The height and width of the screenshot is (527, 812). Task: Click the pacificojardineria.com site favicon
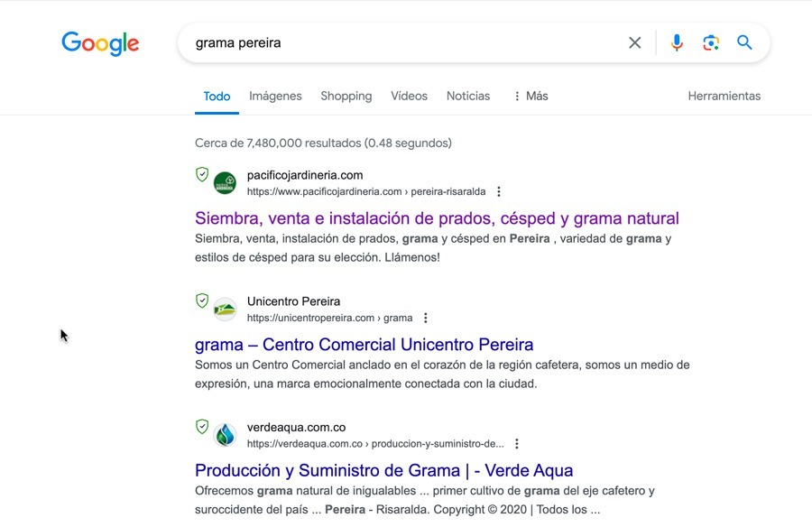tap(225, 183)
